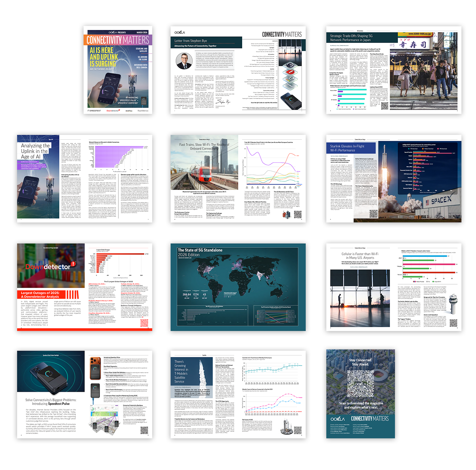The image size is (476, 470).
Task: Click 'Analyzing the Uplink in the Age of AI' title
Action: [x=35, y=151]
